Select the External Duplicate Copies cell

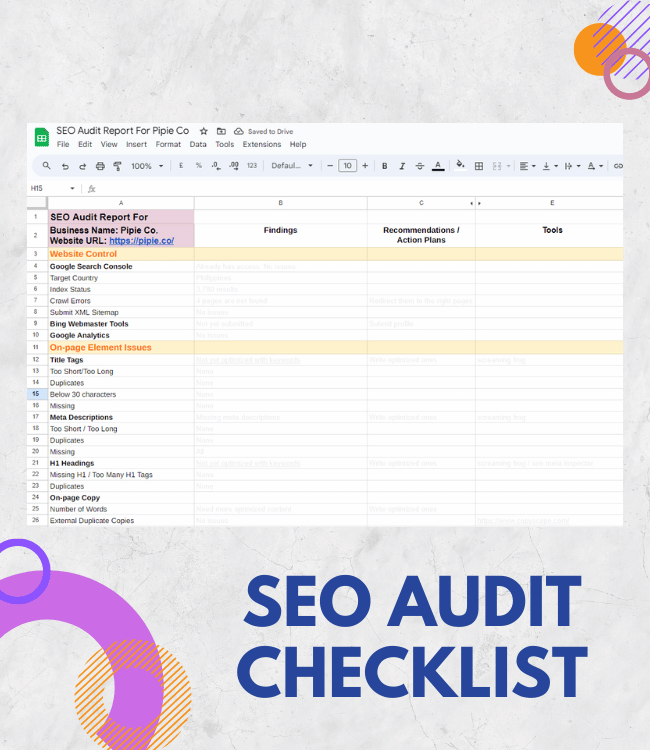[x=121, y=520]
